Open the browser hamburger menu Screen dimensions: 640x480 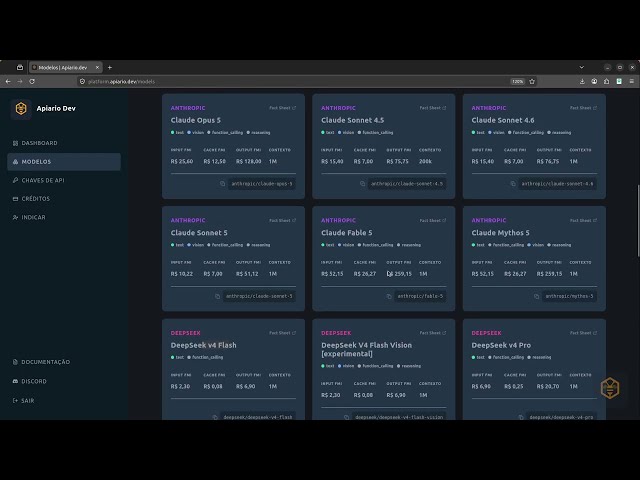tap(631, 82)
